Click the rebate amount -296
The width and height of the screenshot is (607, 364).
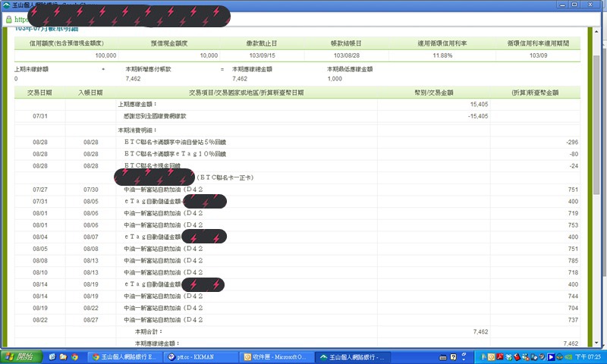tap(572, 143)
